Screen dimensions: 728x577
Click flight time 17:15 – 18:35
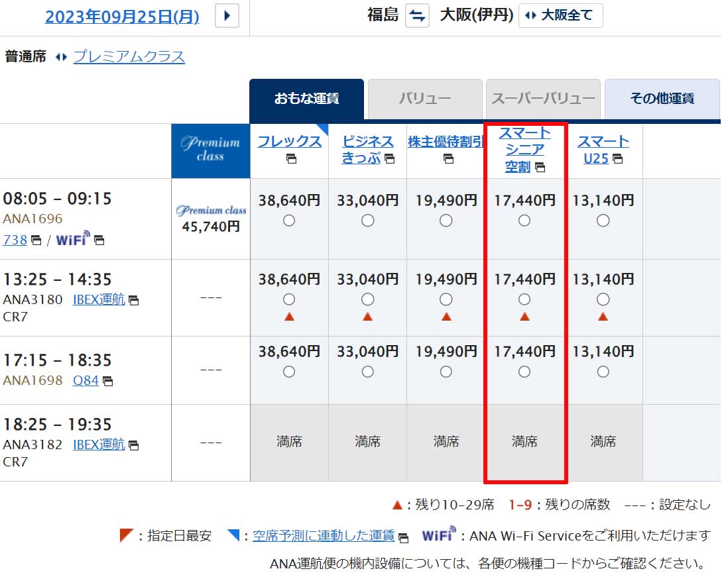(57, 360)
